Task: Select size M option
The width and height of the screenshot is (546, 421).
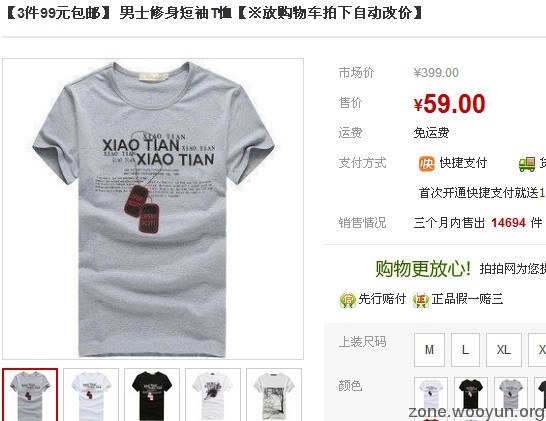Action: pos(429,350)
